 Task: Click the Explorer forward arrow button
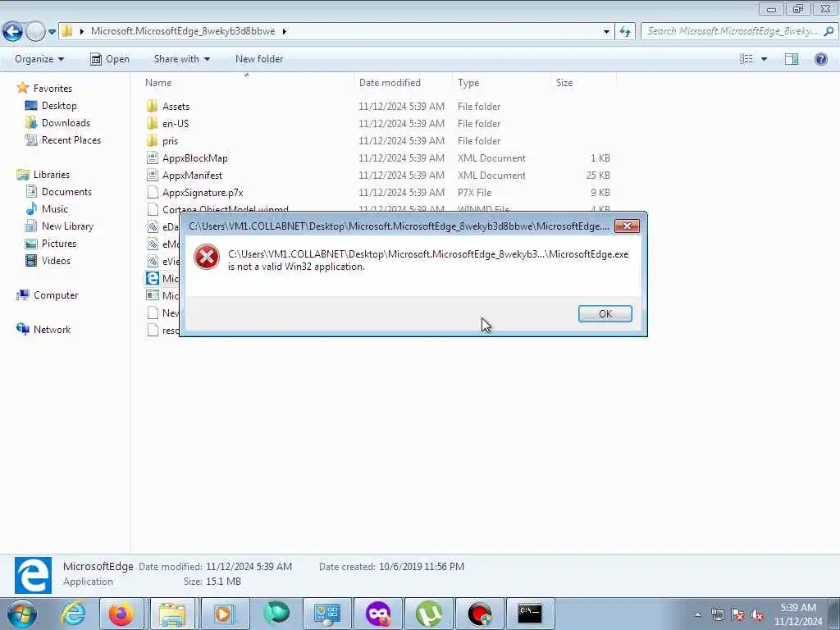(35, 32)
